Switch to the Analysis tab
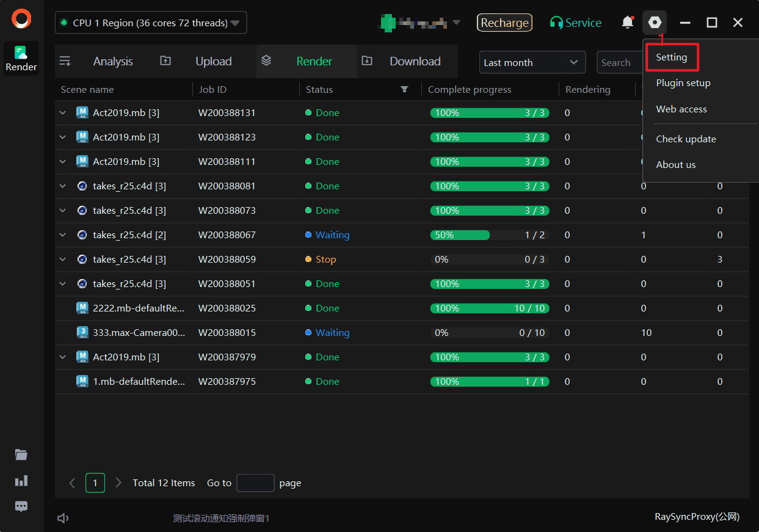Viewport: 759px width, 532px height. [112, 61]
